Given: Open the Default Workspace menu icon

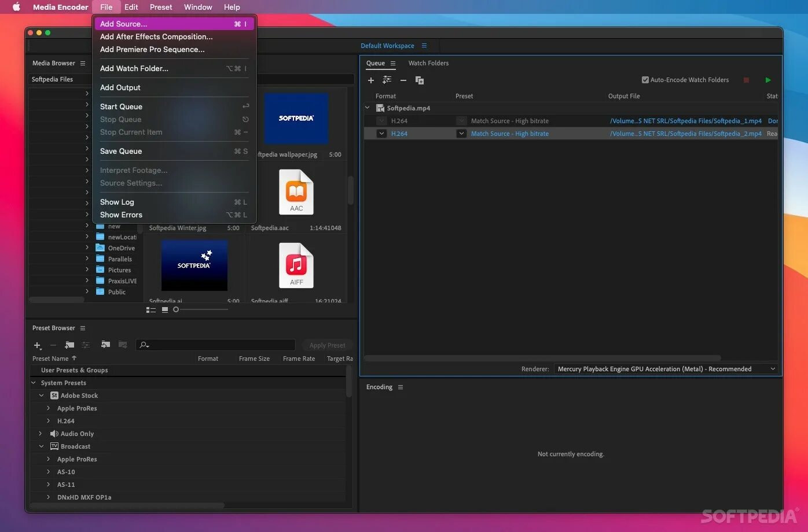Looking at the screenshot, I should [x=424, y=46].
